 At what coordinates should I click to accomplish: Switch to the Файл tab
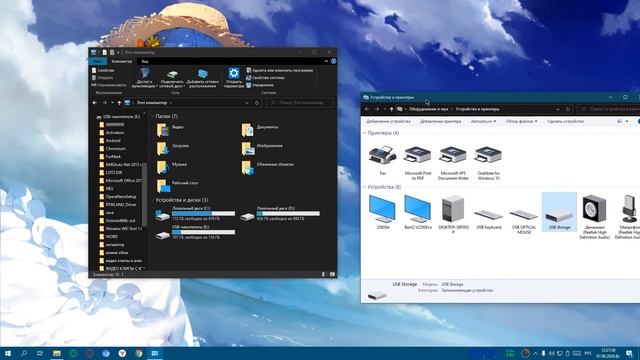(x=98, y=61)
